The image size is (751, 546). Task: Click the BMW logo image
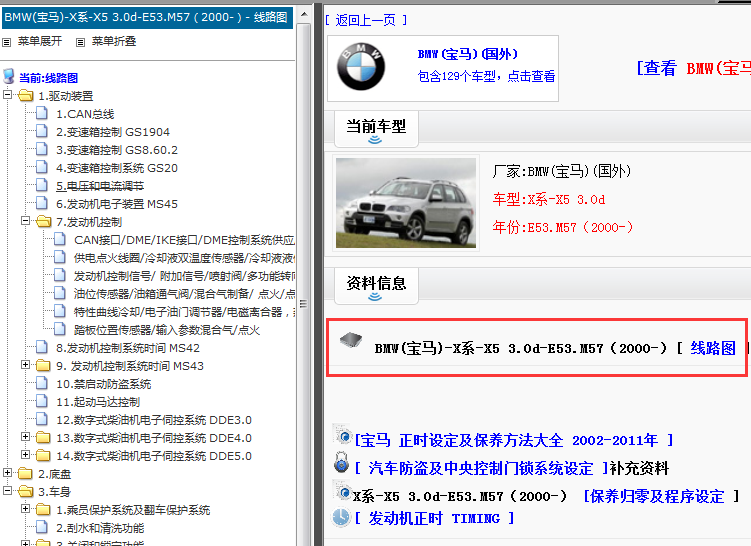(361, 67)
